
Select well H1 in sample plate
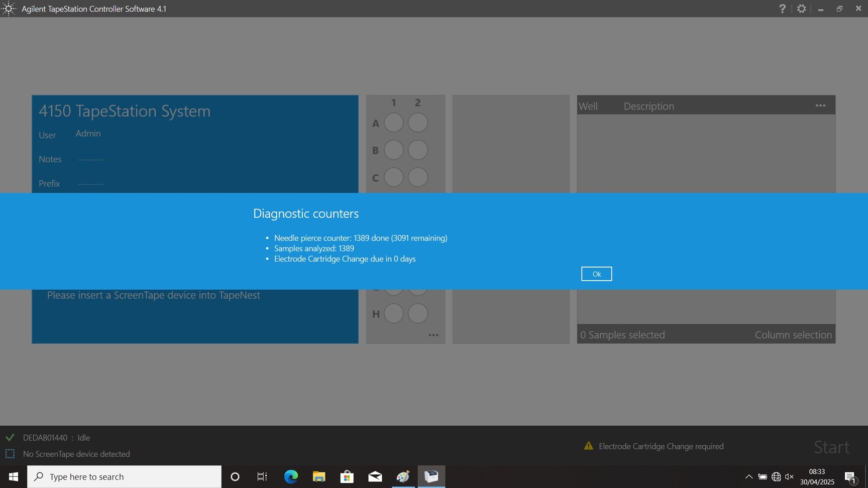click(x=393, y=314)
